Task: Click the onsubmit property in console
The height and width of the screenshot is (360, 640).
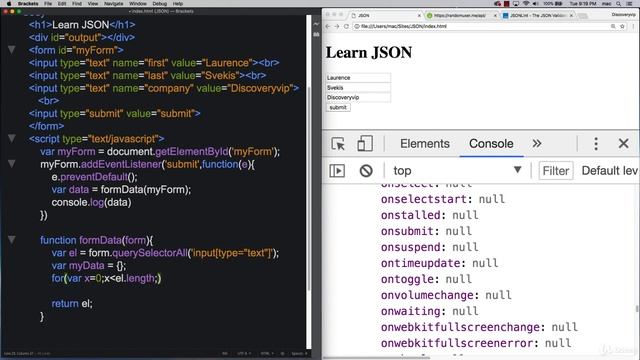Action: (x=408, y=231)
